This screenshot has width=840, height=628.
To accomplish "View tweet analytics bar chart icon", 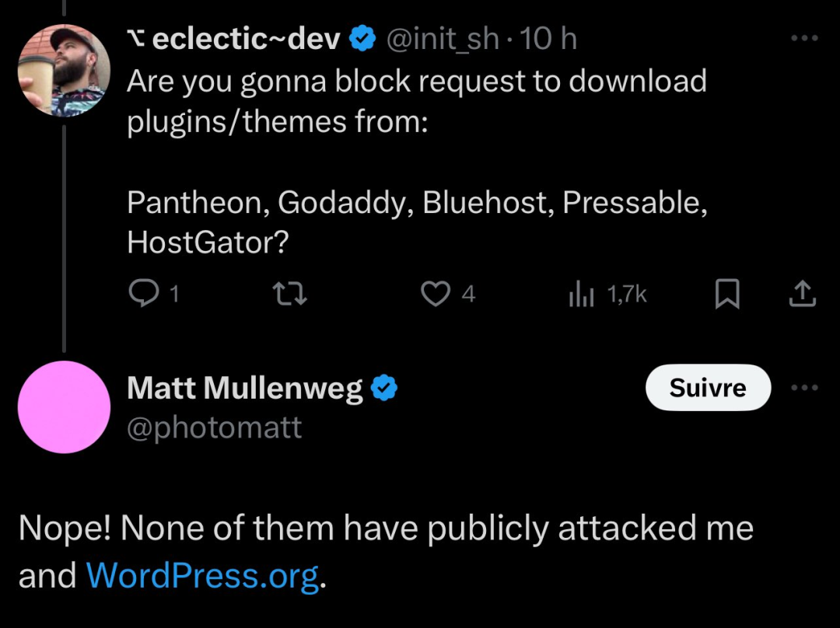I will 581,294.
